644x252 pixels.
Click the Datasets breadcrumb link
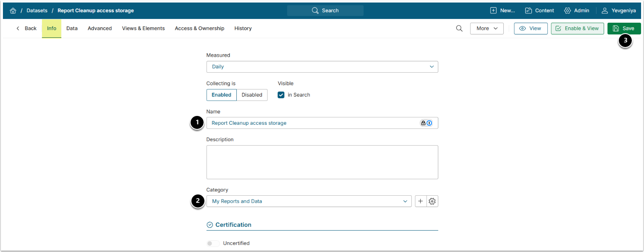[x=37, y=10]
